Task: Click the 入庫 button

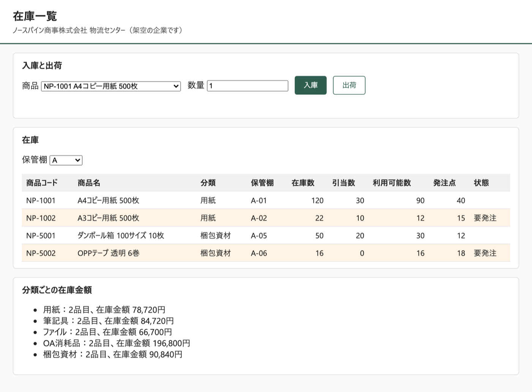Action: tap(310, 85)
